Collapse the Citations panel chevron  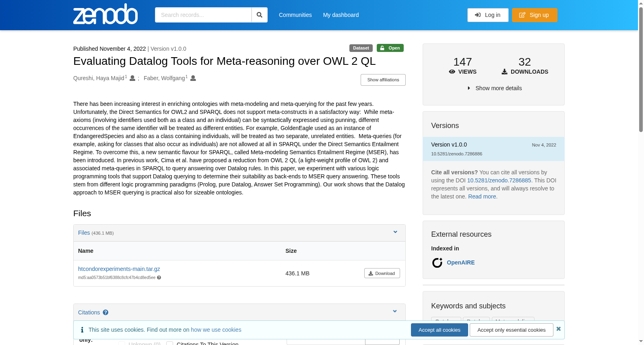pos(395,312)
